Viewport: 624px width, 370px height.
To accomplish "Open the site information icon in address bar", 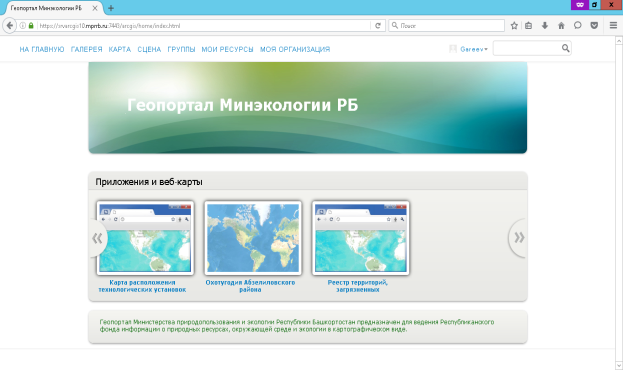I will pos(23,25).
